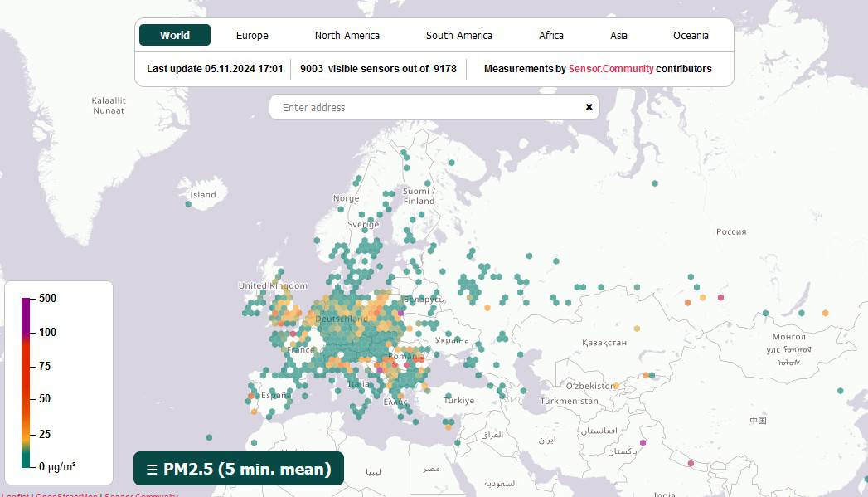Screen dimensions: 868x497
Task: Select the green hexagon sensor on Iceland
Action: (x=188, y=203)
